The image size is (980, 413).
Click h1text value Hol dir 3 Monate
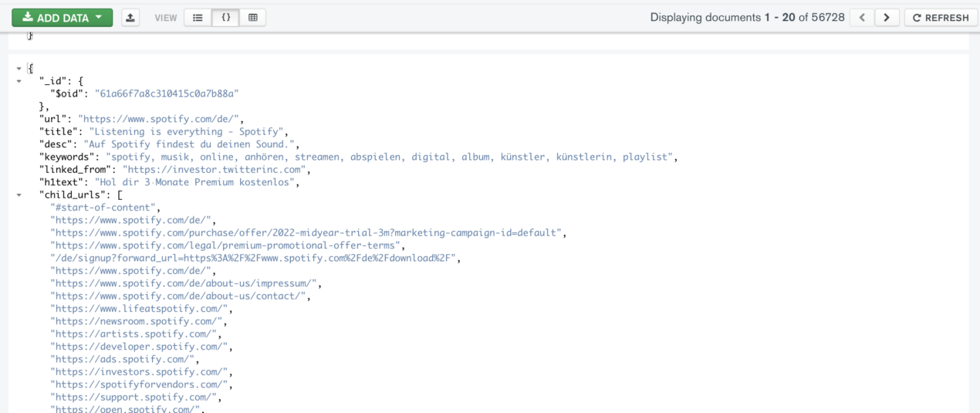click(196, 183)
